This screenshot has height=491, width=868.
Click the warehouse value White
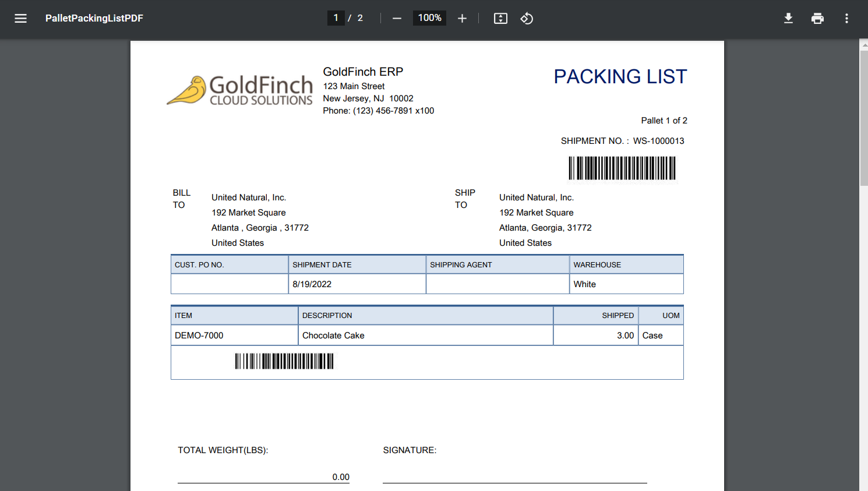tap(584, 284)
